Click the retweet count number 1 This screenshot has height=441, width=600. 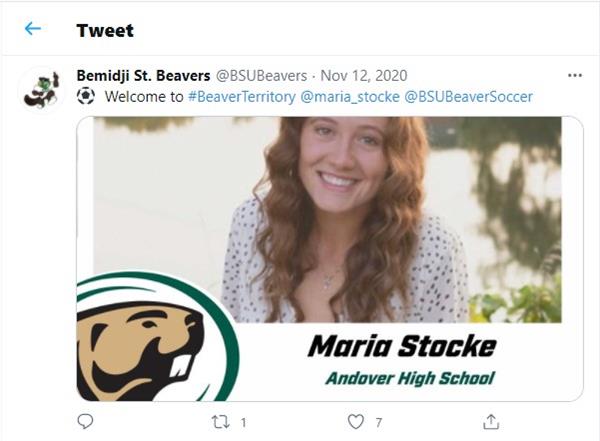click(244, 423)
